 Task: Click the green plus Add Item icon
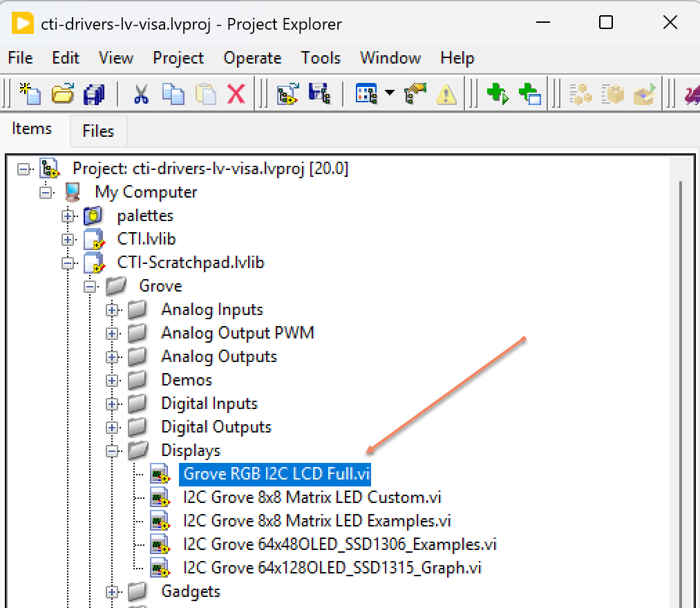(498, 94)
